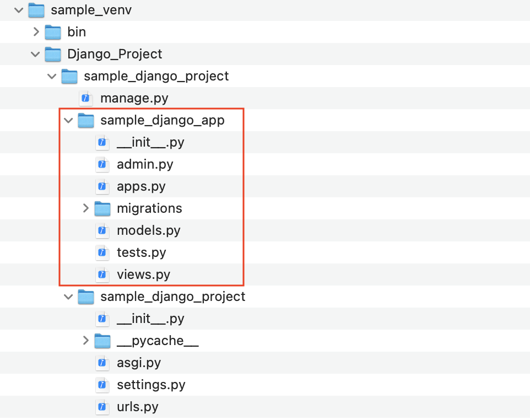
Task: Select the 'urls.py' file name
Action: coord(138,407)
